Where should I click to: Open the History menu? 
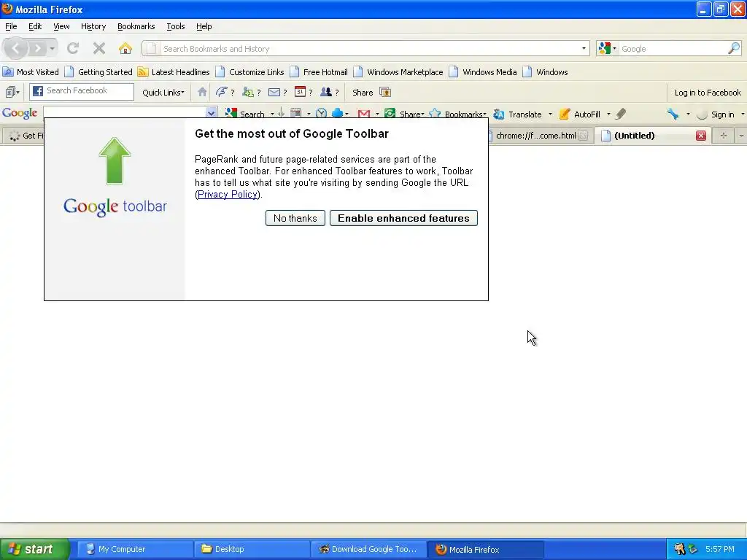point(93,26)
